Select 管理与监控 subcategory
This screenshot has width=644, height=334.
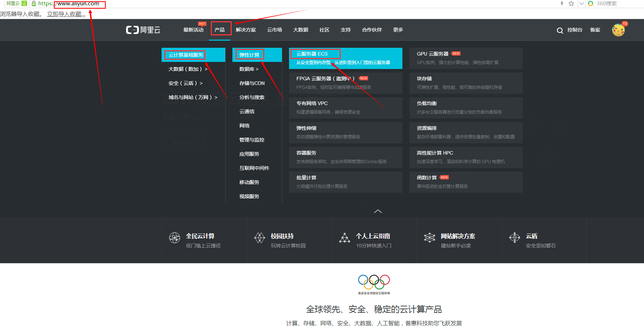click(x=252, y=140)
